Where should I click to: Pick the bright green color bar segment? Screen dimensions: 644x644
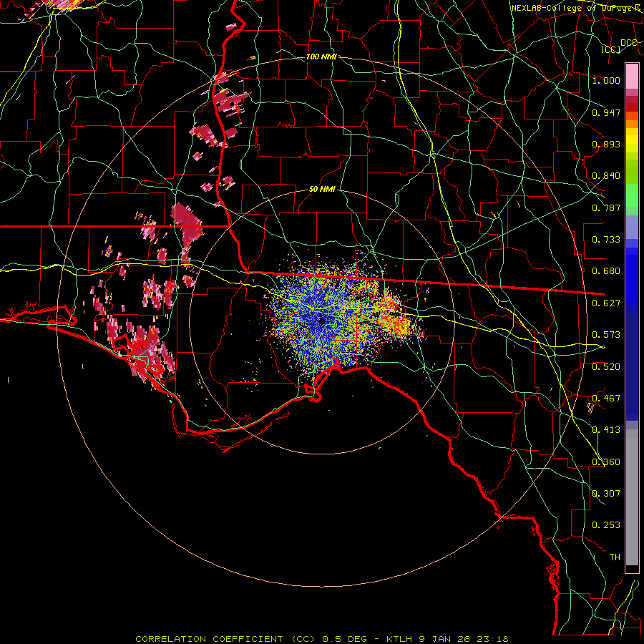point(632,195)
